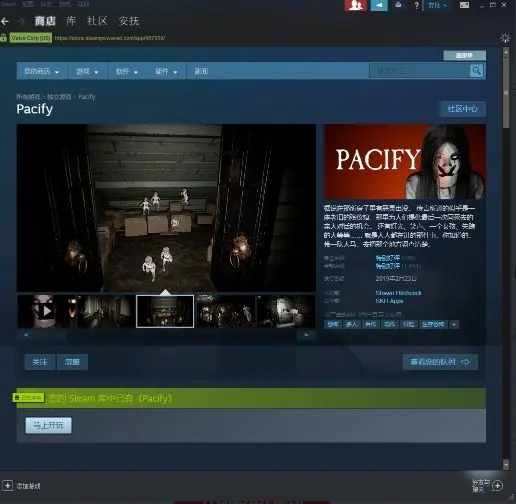Click the 关注 follow button

click(x=40, y=362)
